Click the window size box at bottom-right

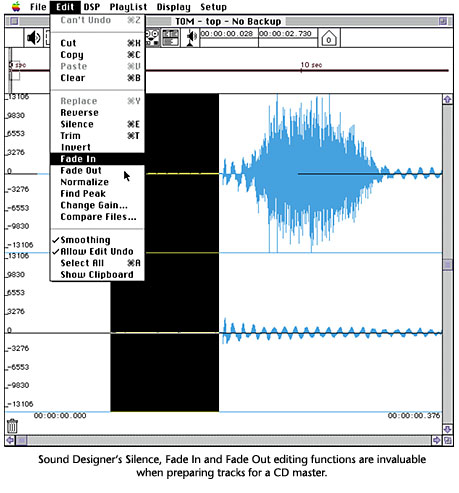tap(448, 441)
